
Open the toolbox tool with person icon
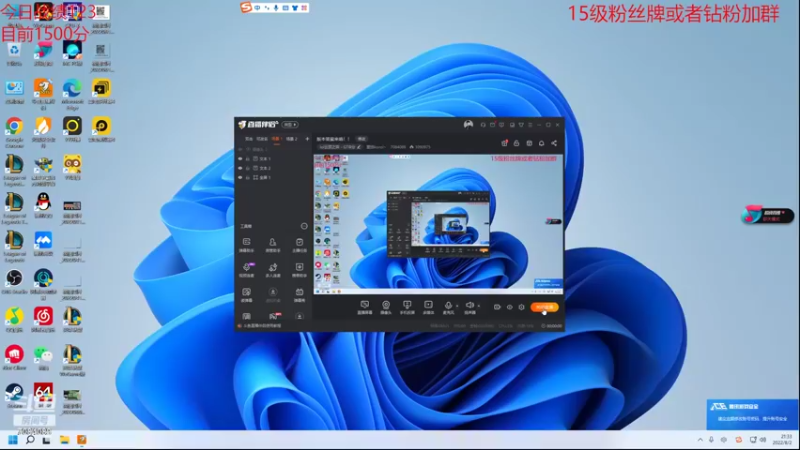tap(272, 244)
